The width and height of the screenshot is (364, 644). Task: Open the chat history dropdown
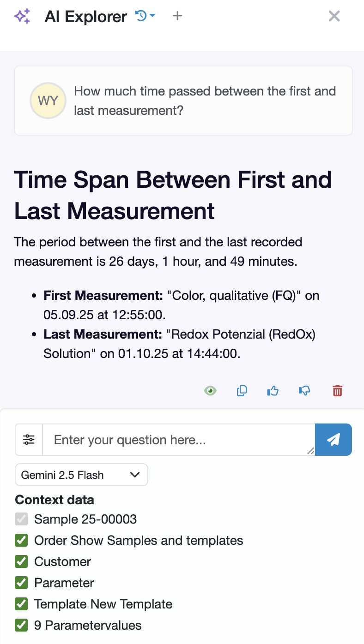pyautogui.click(x=145, y=16)
